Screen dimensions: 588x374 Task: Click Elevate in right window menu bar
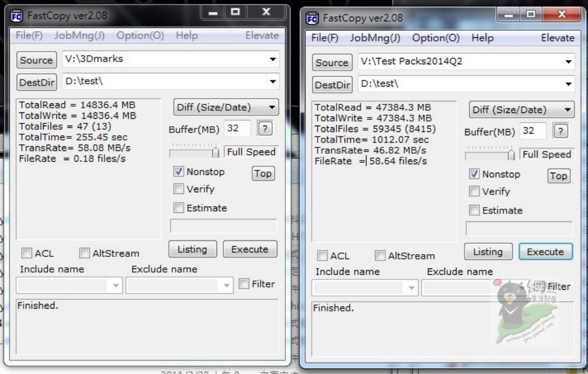[558, 38]
